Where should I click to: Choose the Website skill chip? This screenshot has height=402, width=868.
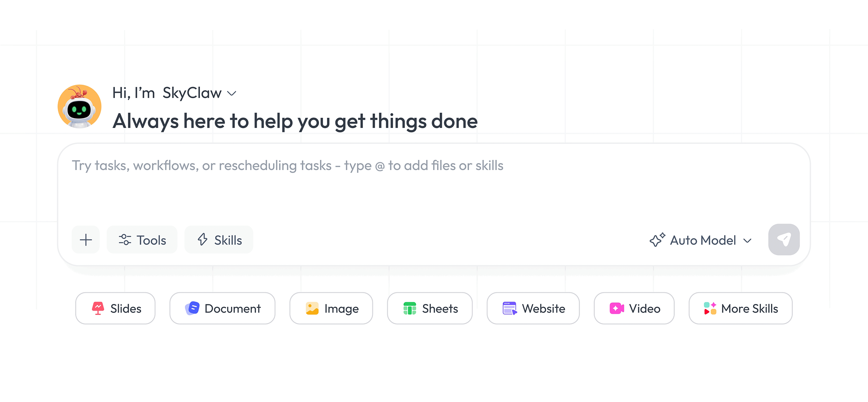[x=533, y=308]
